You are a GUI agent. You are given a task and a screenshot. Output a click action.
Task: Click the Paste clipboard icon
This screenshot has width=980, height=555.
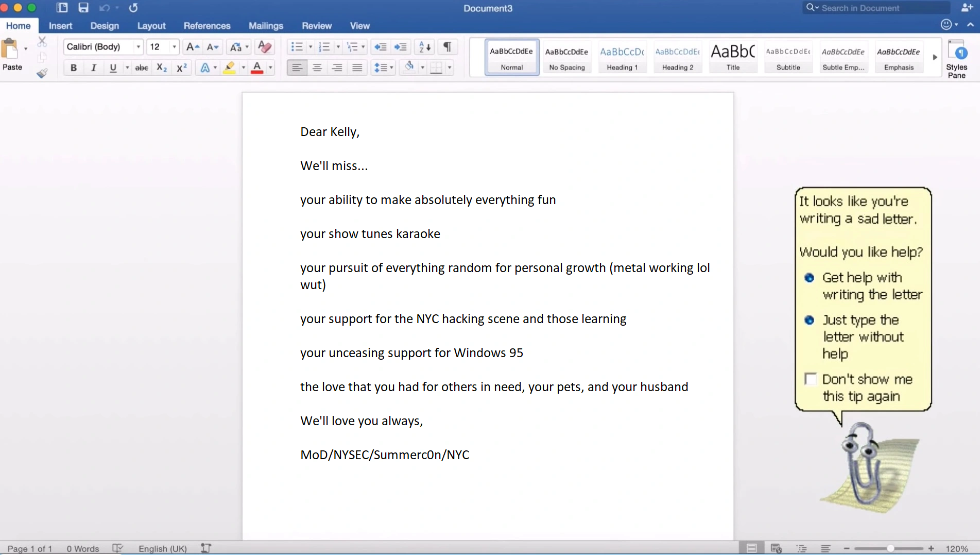coord(10,49)
